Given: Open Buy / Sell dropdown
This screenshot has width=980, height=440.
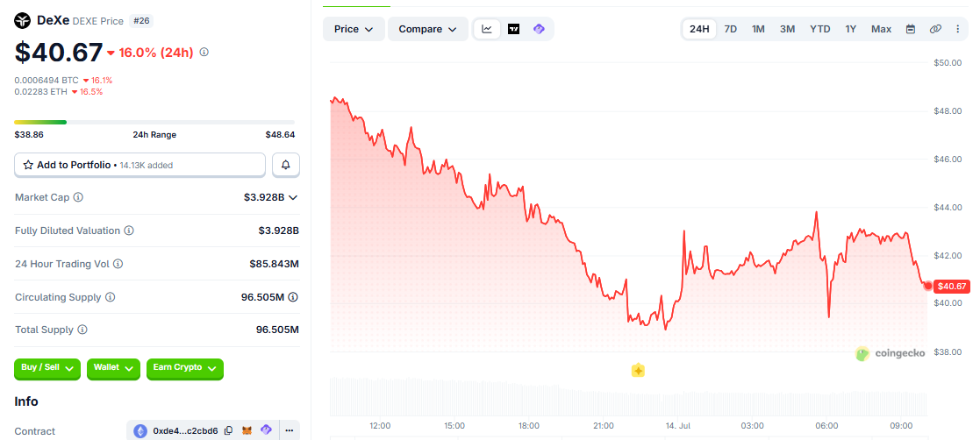Looking at the screenshot, I should (x=47, y=368).
